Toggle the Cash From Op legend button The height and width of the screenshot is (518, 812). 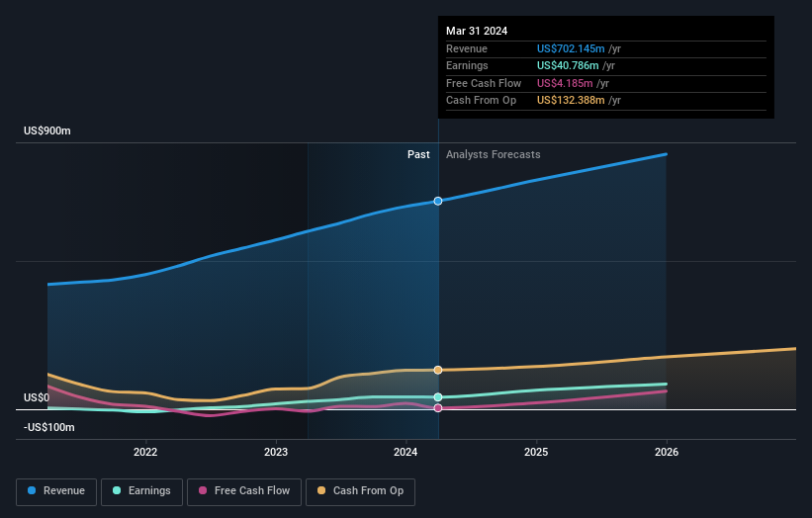(x=360, y=491)
